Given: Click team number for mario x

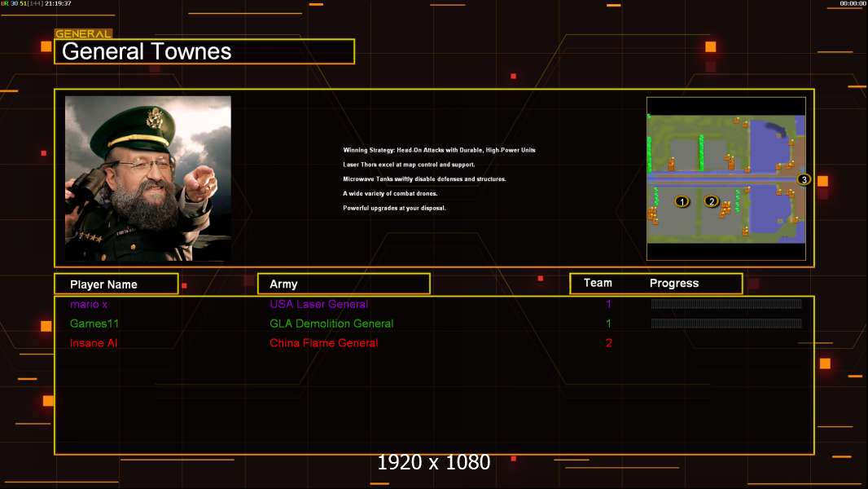Looking at the screenshot, I should click(608, 304).
